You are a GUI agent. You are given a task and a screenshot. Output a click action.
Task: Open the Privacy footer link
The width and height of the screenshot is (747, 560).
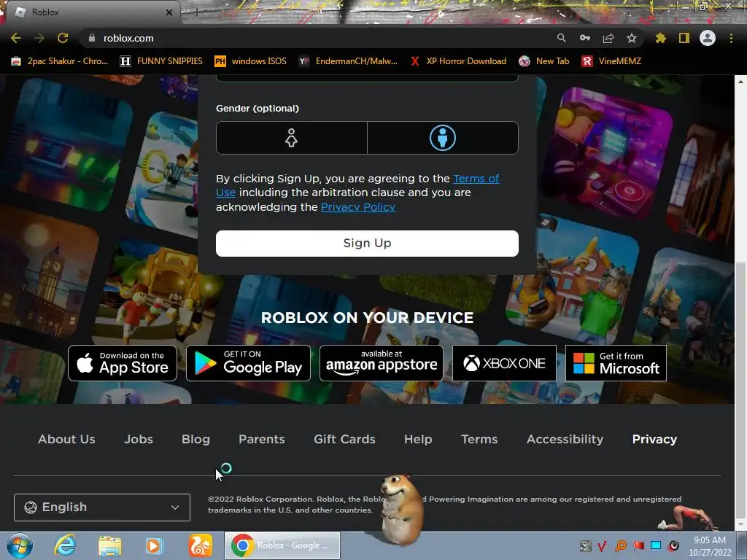654,439
